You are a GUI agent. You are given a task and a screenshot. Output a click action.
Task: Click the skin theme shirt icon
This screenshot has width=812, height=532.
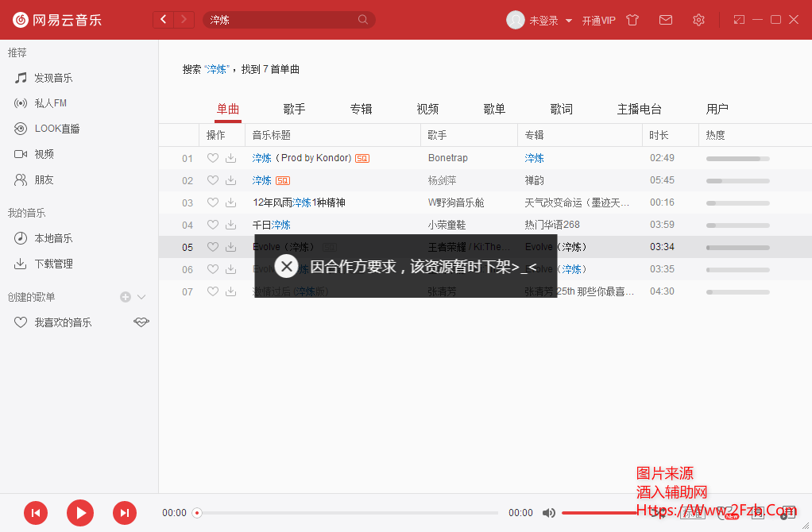[x=632, y=20]
